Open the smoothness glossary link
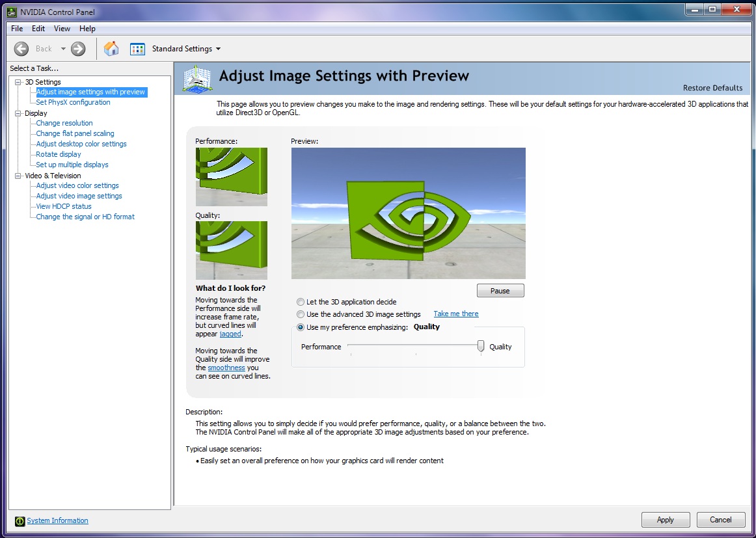The image size is (756, 538). [226, 368]
